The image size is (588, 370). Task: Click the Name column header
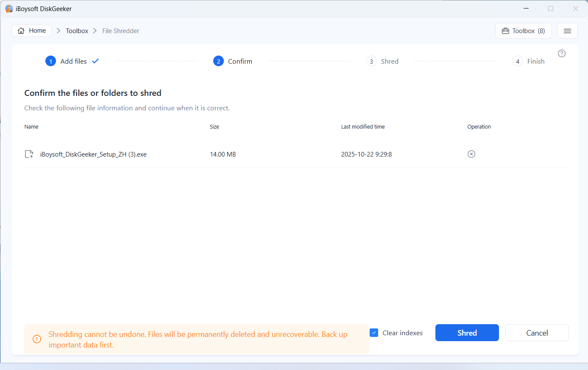click(x=31, y=127)
